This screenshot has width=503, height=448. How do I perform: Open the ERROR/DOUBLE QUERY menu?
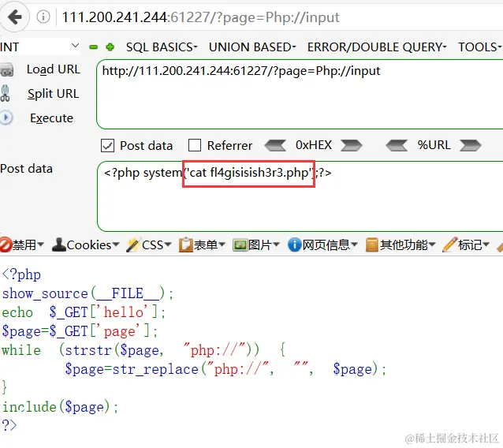[377, 47]
